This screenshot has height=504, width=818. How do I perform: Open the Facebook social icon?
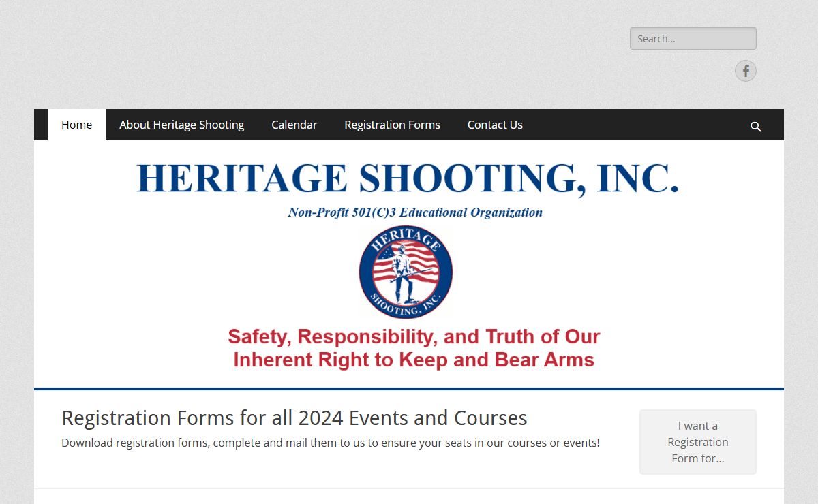pyautogui.click(x=746, y=71)
